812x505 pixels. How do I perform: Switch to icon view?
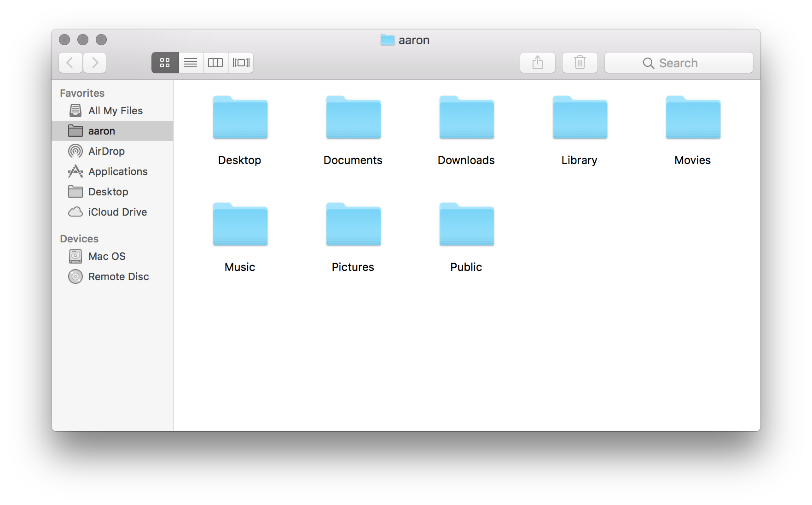(x=165, y=63)
